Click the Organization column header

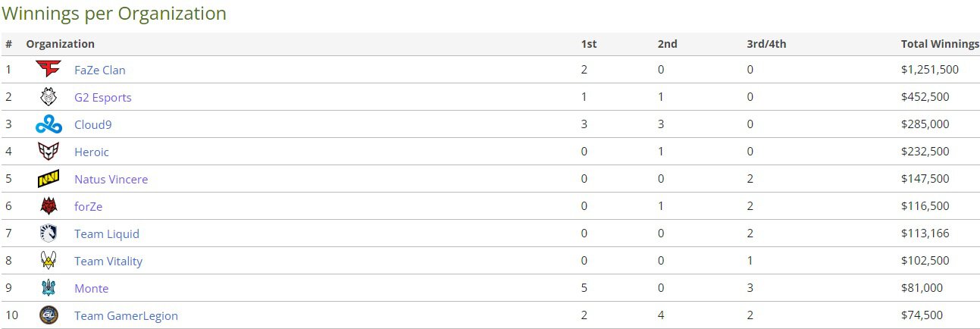(61, 44)
